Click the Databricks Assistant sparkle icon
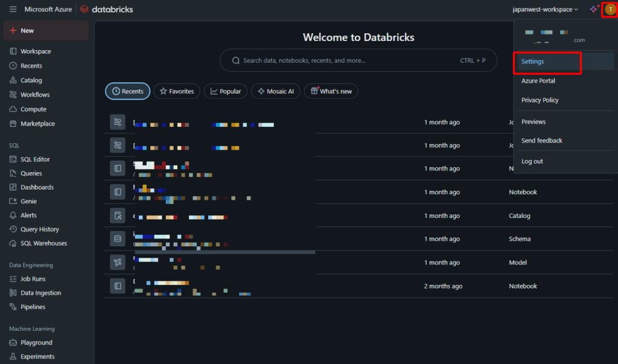Viewport: 618px width, 364px height. [x=593, y=9]
